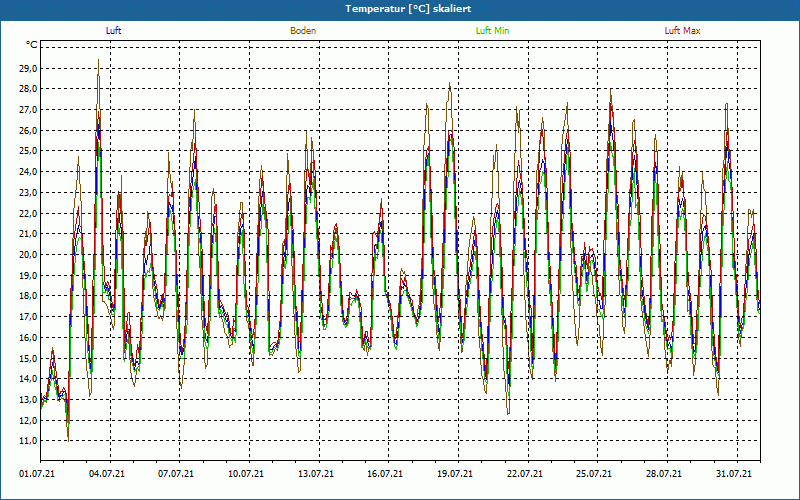Click the 17,0 temperature axis value
The width and height of the screenshot is (800, 500).
pyautogui.click(x=28, y=317)
